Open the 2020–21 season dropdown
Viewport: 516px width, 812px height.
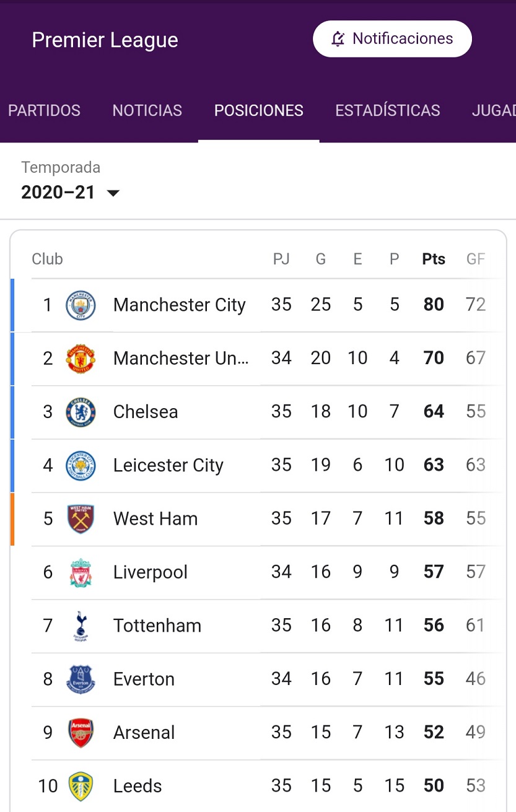70,193
